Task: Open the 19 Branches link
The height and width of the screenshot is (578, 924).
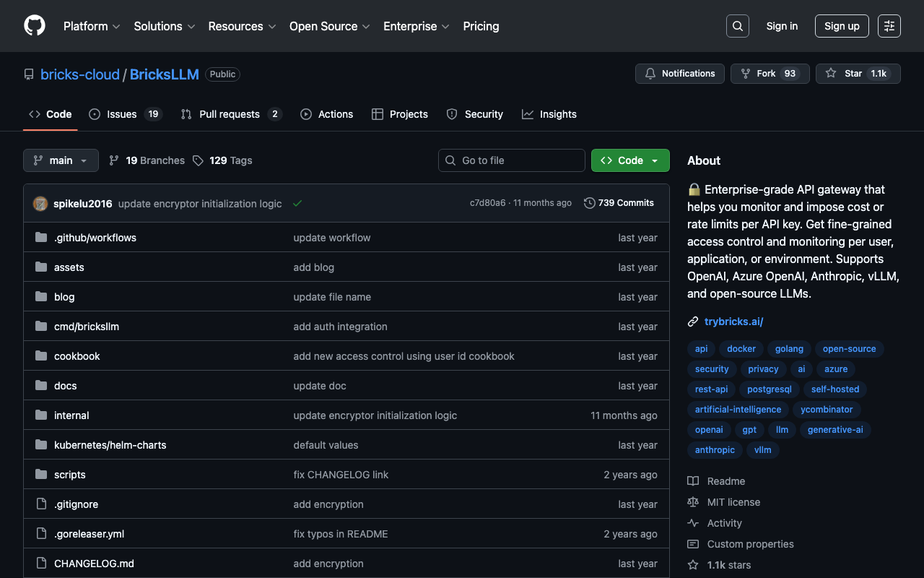Action: pos(147,160)
